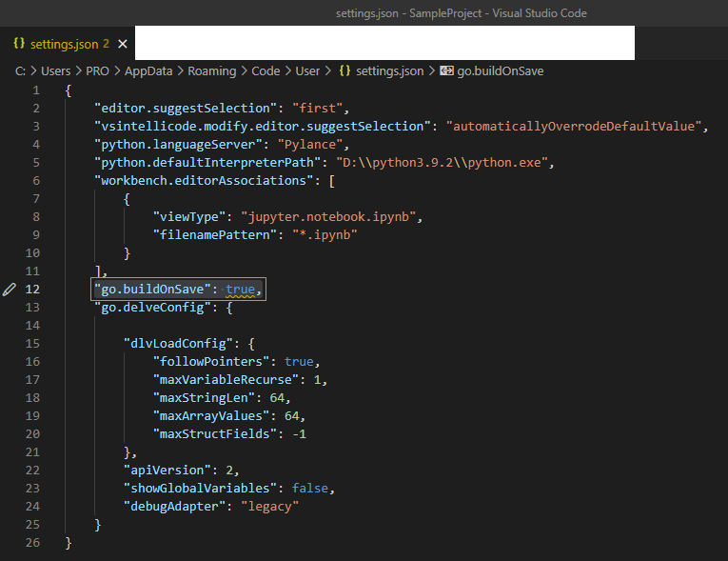Viewport: 728px width, 561px height.
Task: Click the "debugAdapter" key
Action: (174, 506)
